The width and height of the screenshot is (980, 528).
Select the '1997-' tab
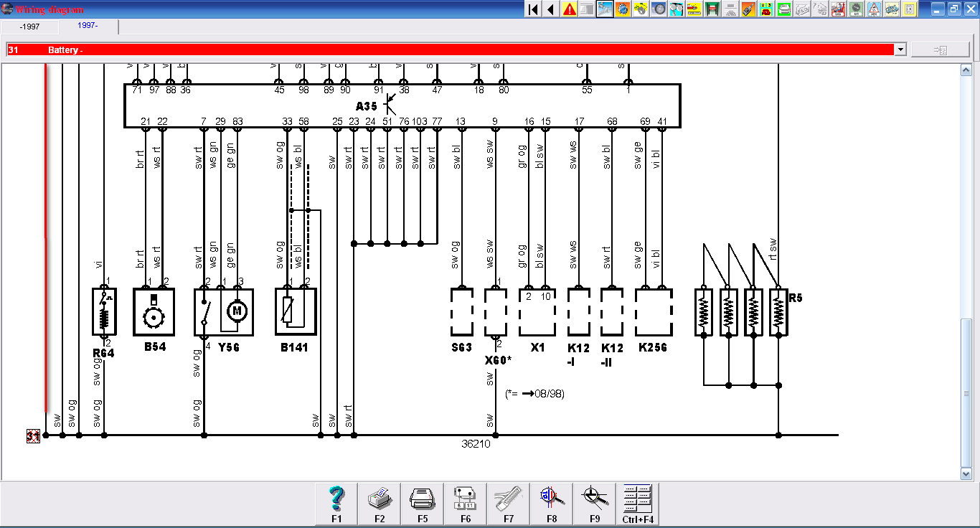coord(89,27)
